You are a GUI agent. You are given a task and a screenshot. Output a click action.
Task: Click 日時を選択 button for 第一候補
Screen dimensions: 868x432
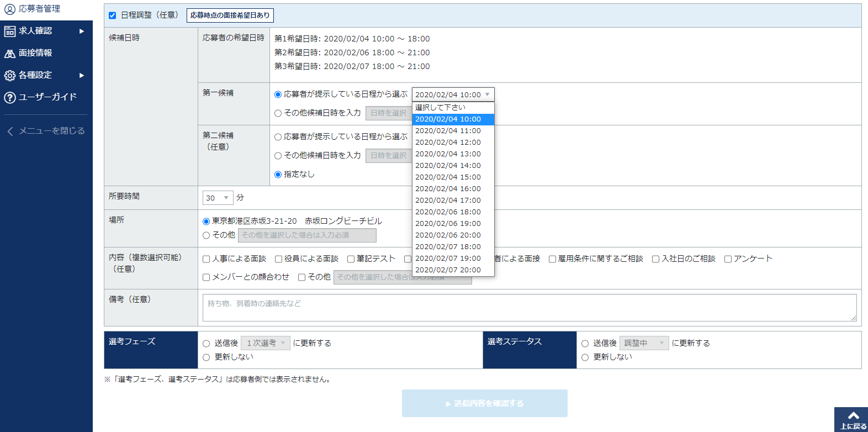389,113
